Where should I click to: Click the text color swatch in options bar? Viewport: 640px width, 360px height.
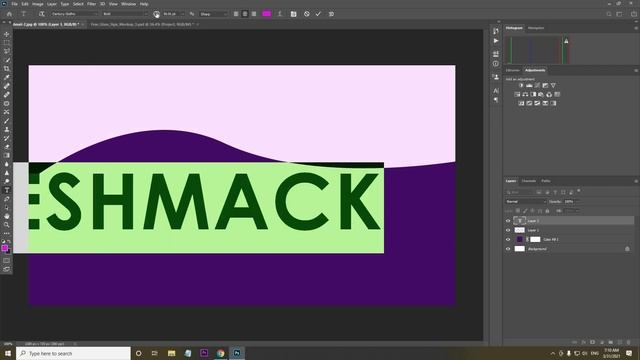tap(267, 14)
